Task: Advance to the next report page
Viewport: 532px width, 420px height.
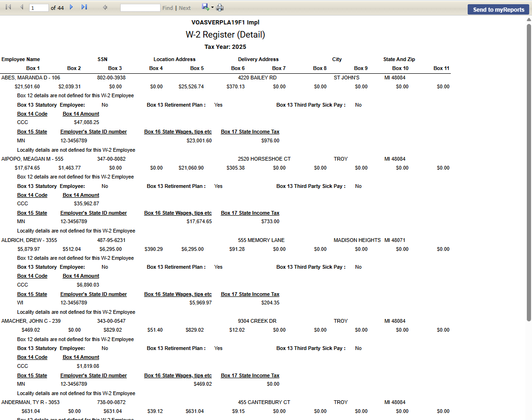Action: point(71,8)
